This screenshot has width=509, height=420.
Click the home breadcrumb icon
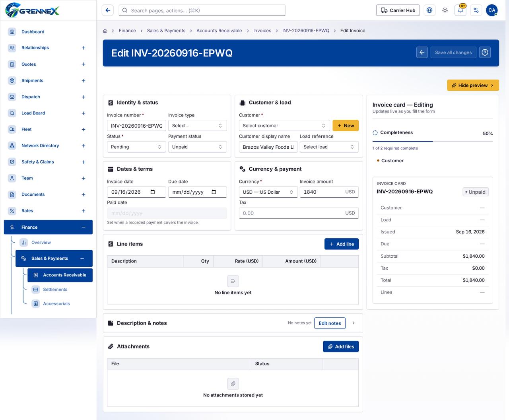(105, 31)
